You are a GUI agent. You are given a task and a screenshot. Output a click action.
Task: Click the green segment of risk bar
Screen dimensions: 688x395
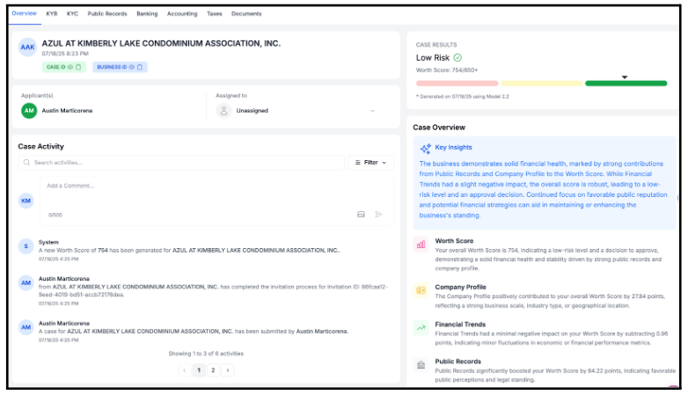pos(626,83)
